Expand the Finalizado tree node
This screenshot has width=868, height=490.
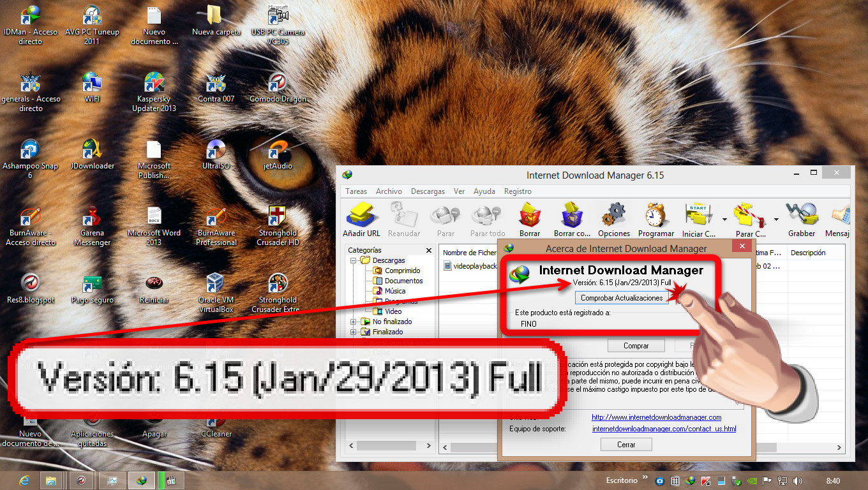[x=353, y=332]
